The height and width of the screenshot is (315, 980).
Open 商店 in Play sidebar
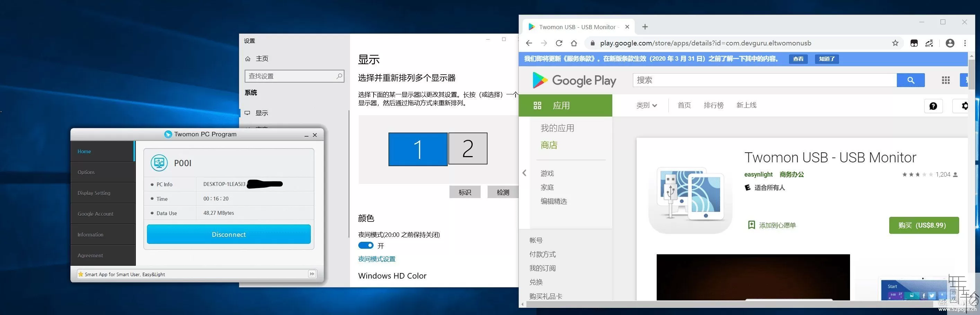[549, 145]
